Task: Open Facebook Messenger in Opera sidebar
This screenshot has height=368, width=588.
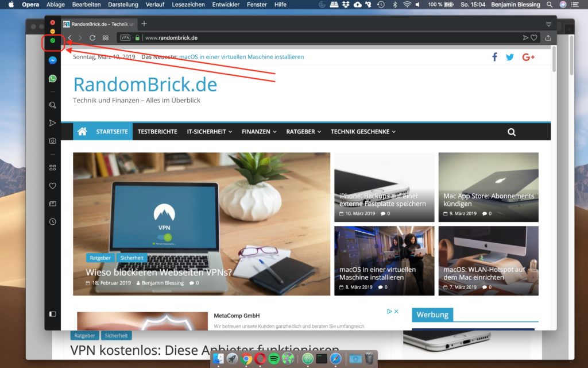Action: coord(52,60)
